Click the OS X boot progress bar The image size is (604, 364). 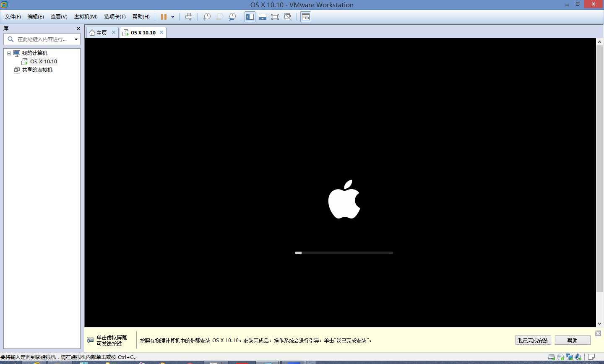point(344,253)
